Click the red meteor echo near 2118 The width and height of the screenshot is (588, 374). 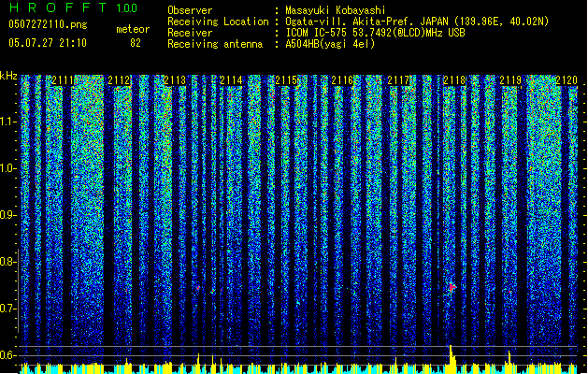click(452, 287)
